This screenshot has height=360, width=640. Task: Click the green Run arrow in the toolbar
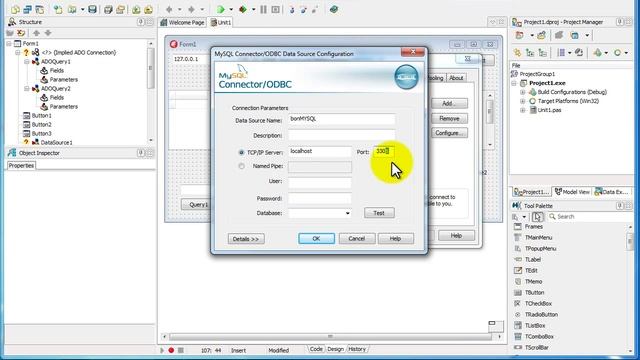[221, 9]
